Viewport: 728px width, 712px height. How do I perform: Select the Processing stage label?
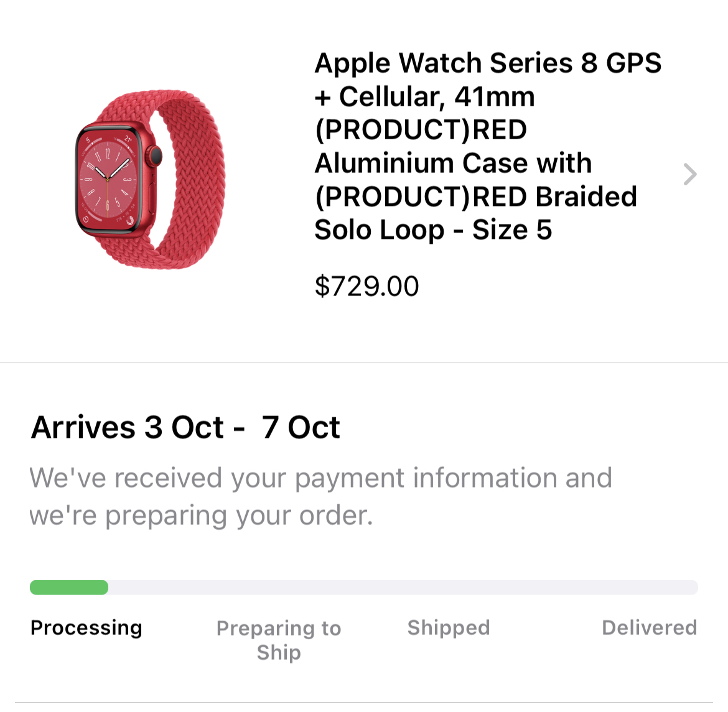tap(86, 628)
